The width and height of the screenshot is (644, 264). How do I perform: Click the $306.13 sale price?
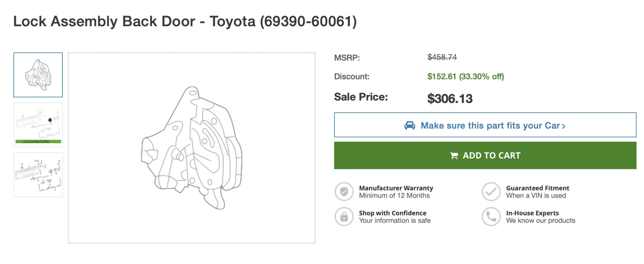click(x=450, y=99)
